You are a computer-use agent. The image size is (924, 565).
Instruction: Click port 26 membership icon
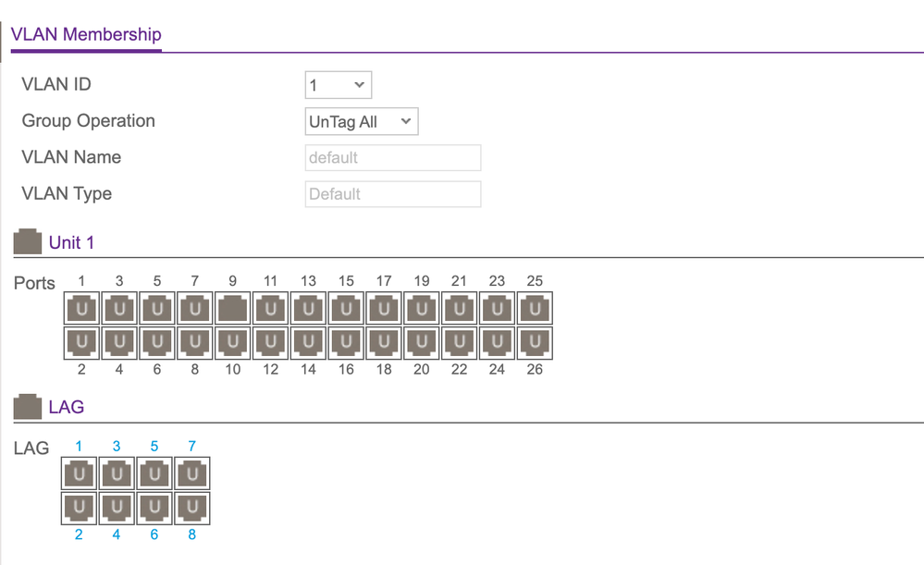point(535,343)
